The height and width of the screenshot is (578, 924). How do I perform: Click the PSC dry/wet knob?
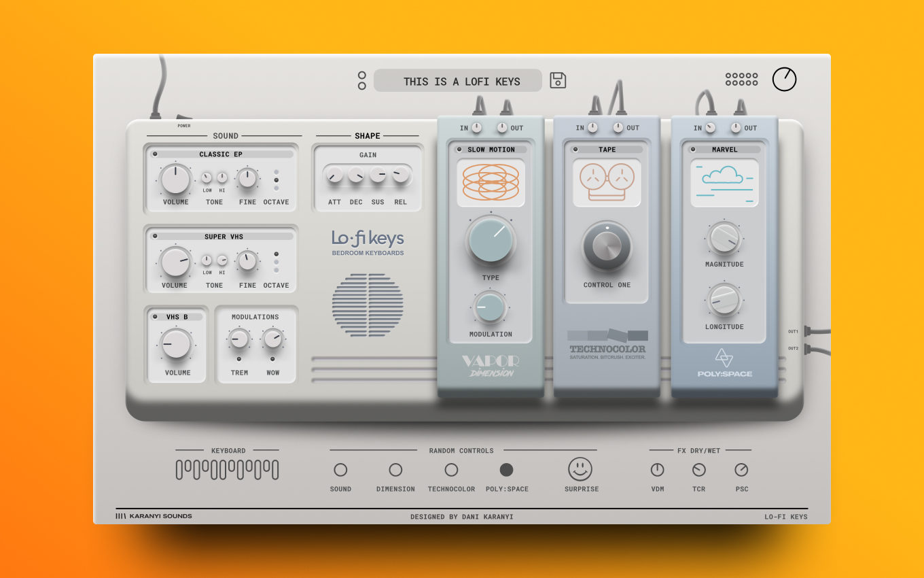tap(741, 470)
